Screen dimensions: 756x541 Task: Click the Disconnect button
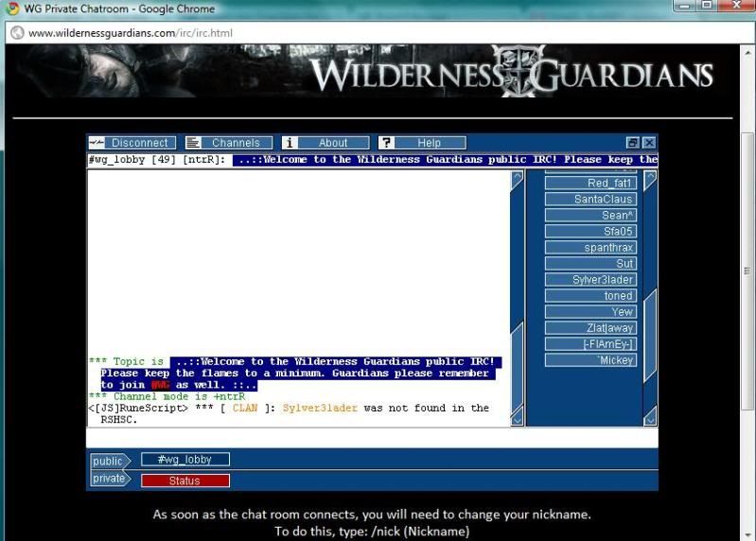pyautogui.click(x=132, y=143)
